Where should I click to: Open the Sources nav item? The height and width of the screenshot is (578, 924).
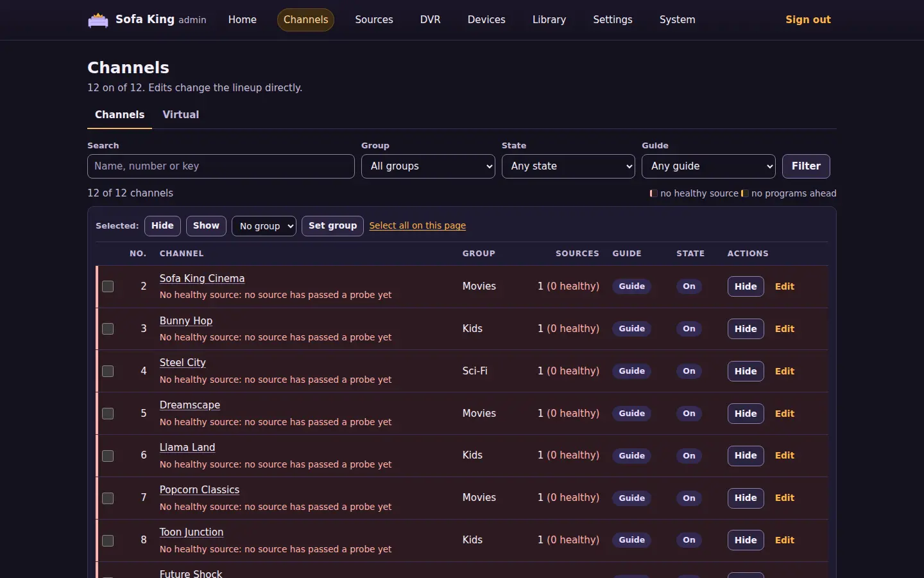[x=374, y=20]
